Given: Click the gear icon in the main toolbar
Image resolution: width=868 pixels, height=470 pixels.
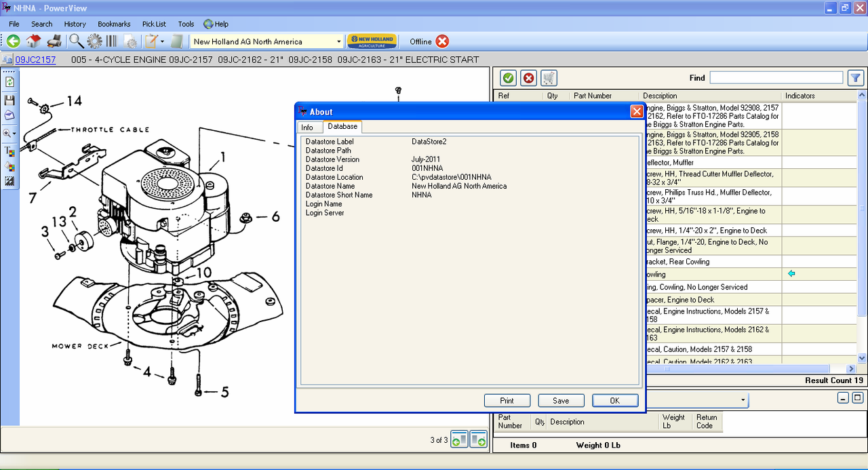Looking at the screenshot, I should 94,41.
